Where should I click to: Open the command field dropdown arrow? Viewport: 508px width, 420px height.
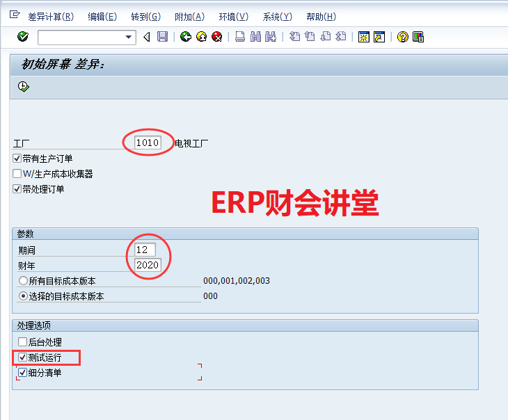pyautogui.click(x=128, y=37)
